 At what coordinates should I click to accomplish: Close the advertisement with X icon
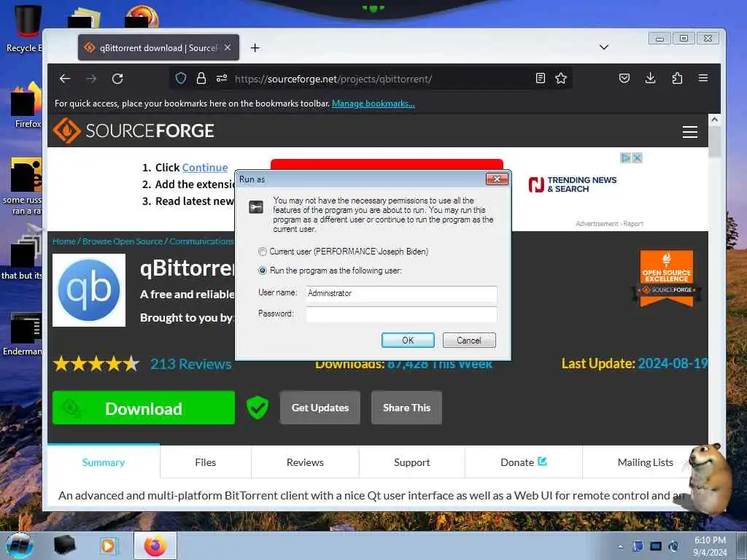(638, 157)
